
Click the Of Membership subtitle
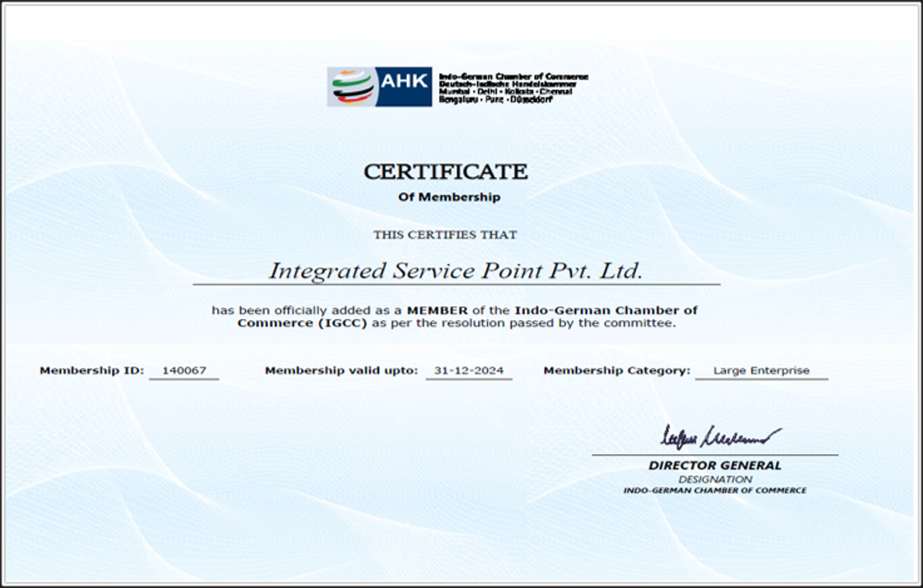[449, 197]
